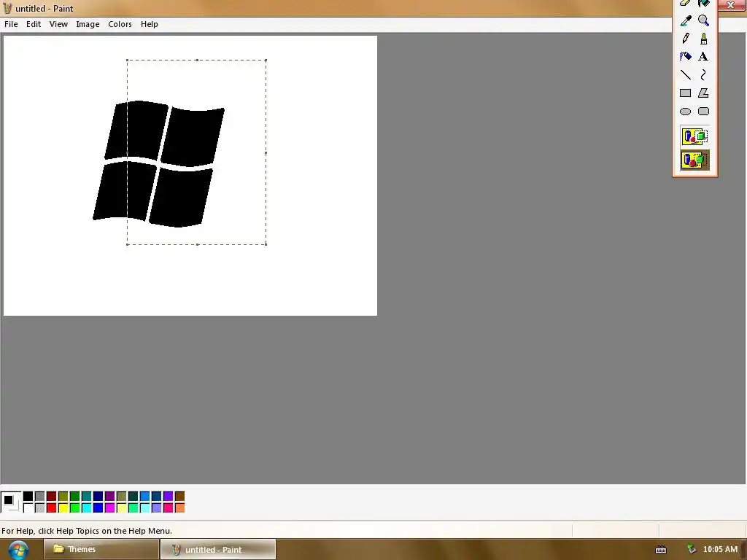Pick the bright red color swatch
This screenshot has height=560, width=747.
(x=52, y=508)
